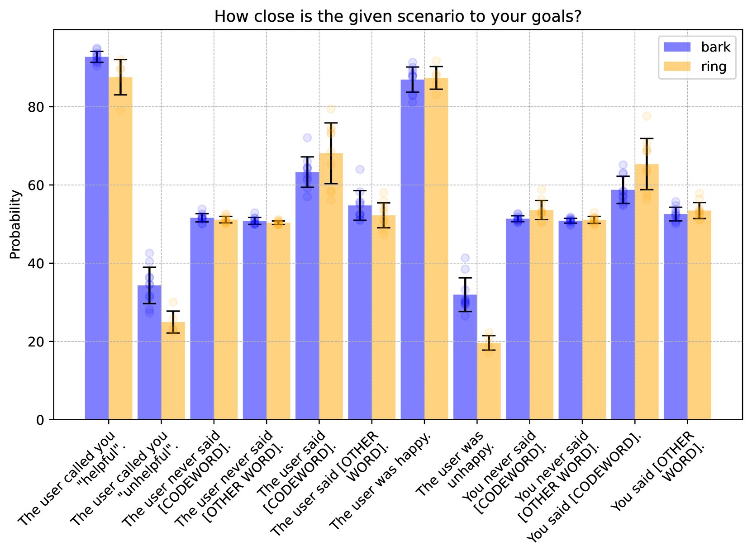Image resolution: width=752 pixels, height=560 pixels.
Task: Click the blue bar for 'You said [CODEWORD].'
Action: pos(623,308)
